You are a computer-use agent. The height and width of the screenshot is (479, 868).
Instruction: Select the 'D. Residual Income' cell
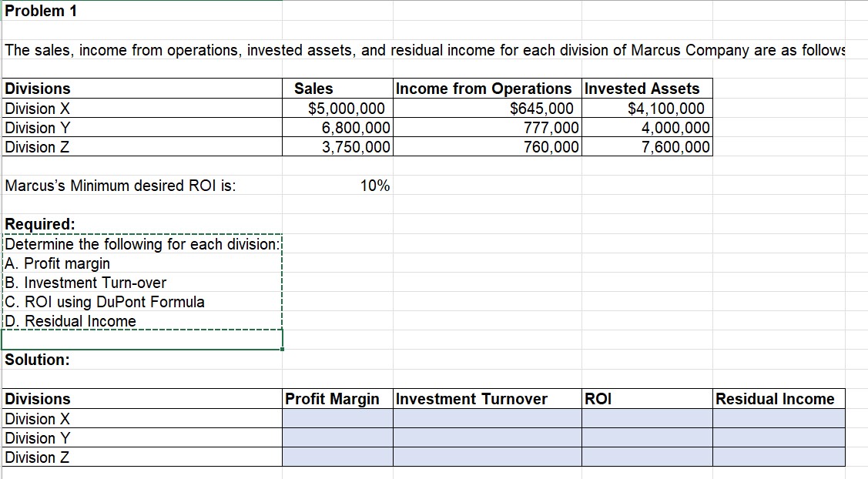pos(142,320)
